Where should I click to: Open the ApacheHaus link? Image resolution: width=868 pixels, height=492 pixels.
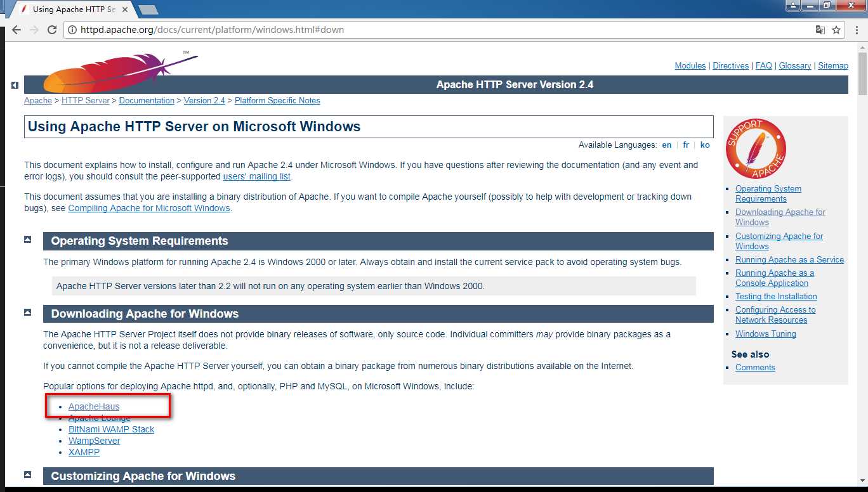(x=94, y=407)
